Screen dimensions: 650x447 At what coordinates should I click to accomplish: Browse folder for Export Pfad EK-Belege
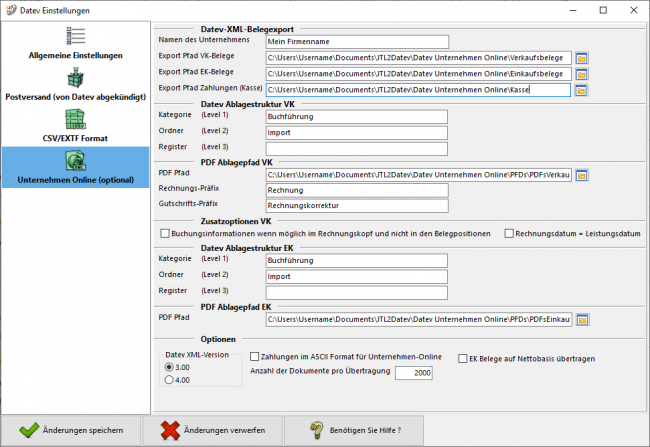pos(581,74)
